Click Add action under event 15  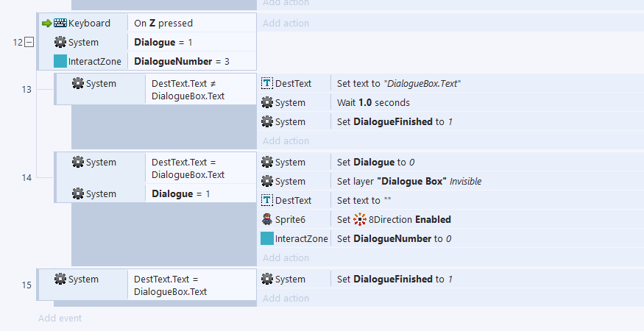286,298
